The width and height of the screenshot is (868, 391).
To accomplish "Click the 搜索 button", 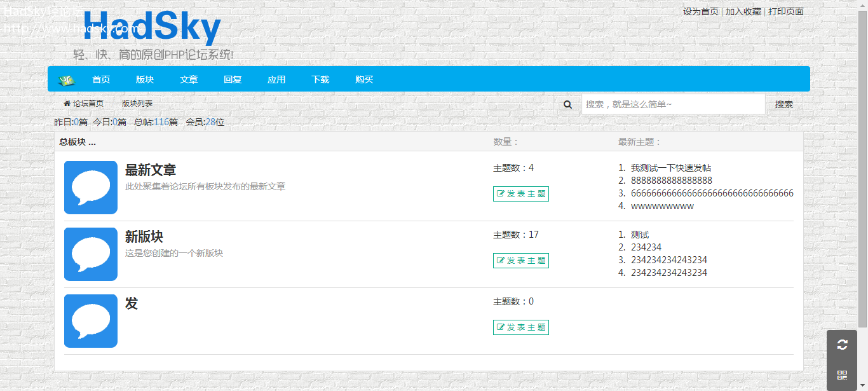I will click(x=784, y=104).
